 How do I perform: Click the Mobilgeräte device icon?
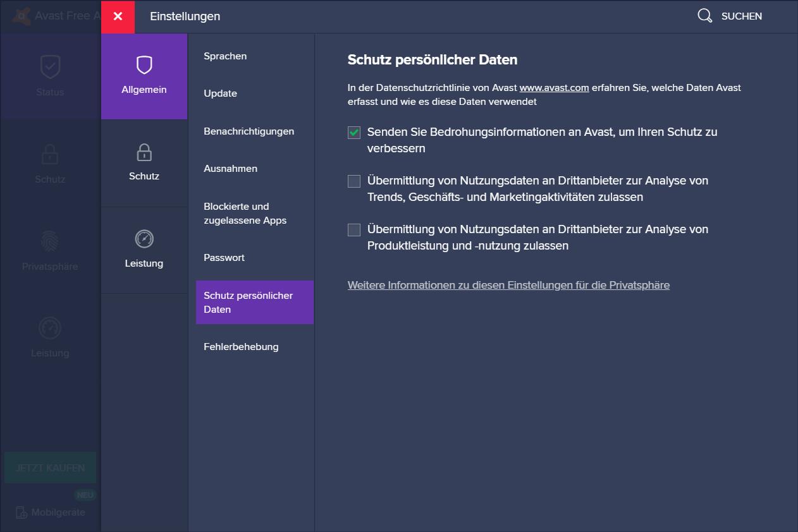(21, 512)
